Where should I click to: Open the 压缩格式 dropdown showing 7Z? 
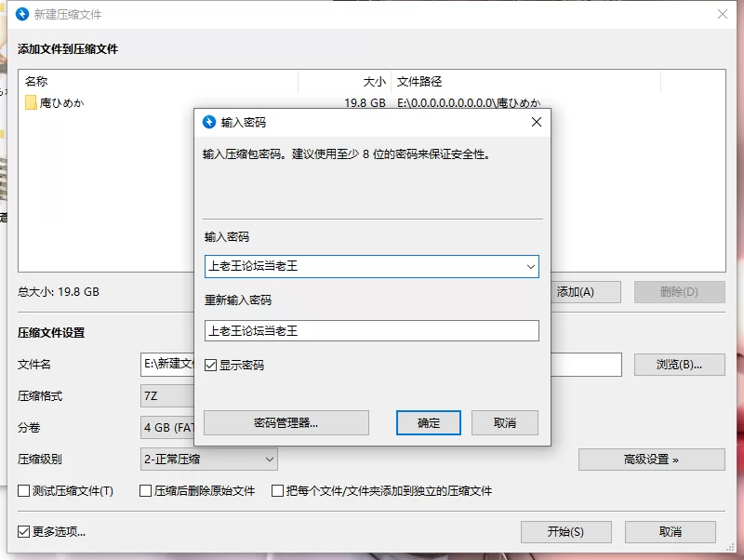pos(167,395)
